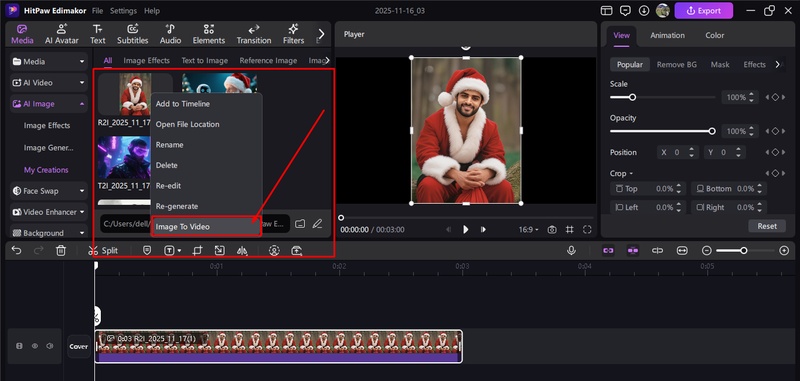Screen dimensions: 800x381
Task: Select the crop tool in timeline toolbar
Action: pos(197,250)
